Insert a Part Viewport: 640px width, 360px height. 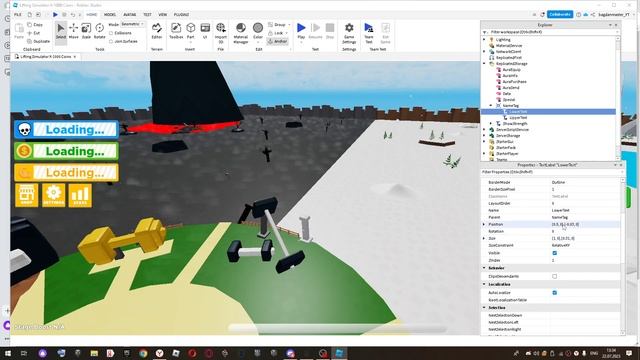point(191,31)
